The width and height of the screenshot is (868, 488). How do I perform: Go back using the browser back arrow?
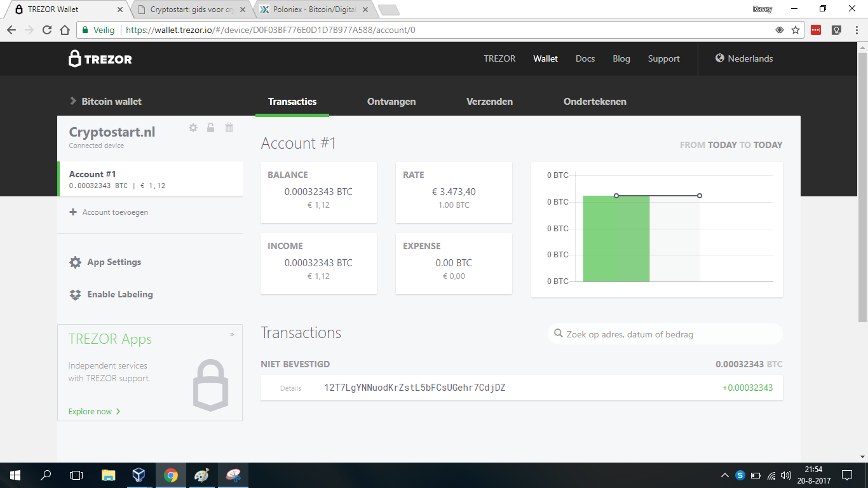coord(11,30)
